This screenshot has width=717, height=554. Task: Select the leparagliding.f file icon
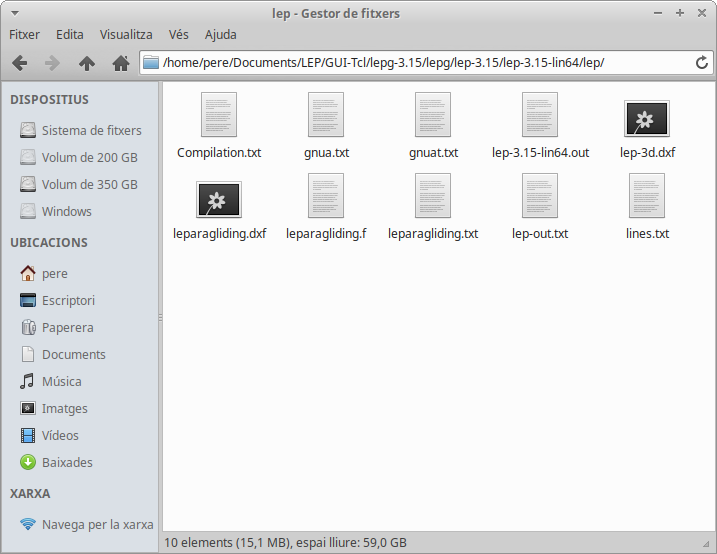(326, 195)
